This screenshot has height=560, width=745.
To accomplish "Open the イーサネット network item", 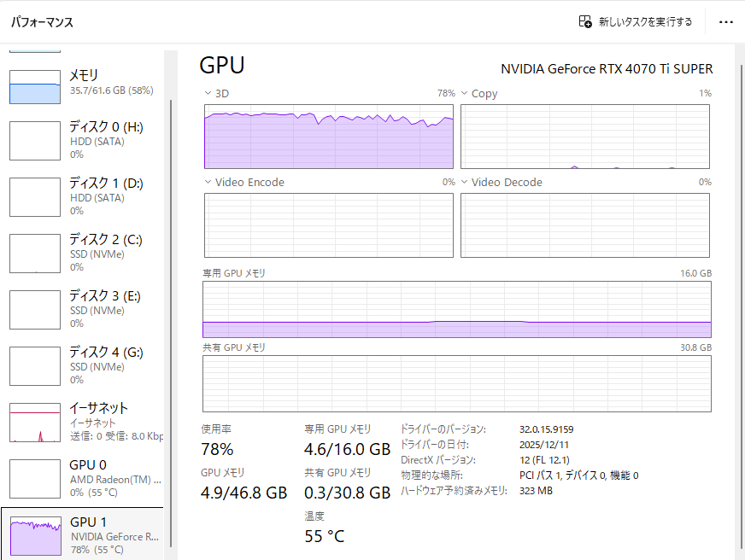I will click(85, 422).
